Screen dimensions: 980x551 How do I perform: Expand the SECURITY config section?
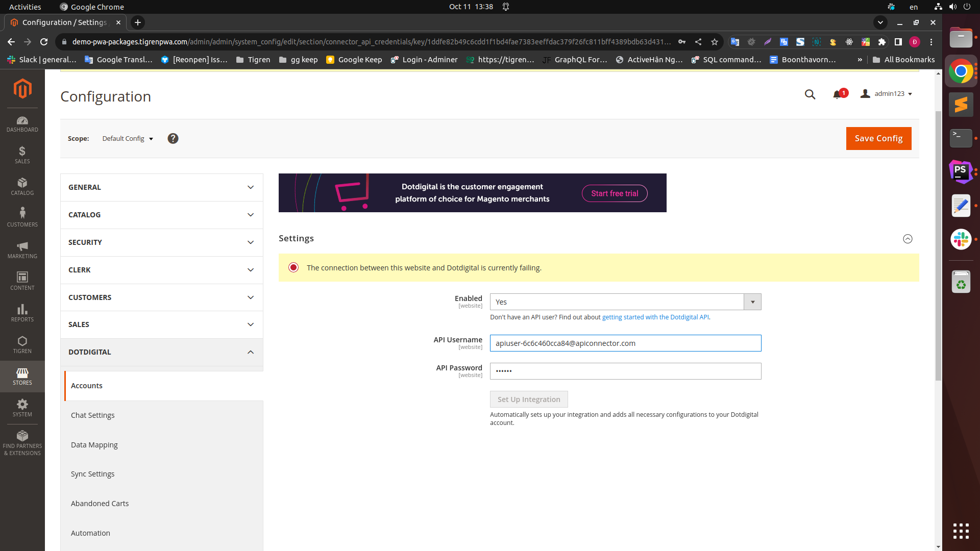(x=162, y=242)
